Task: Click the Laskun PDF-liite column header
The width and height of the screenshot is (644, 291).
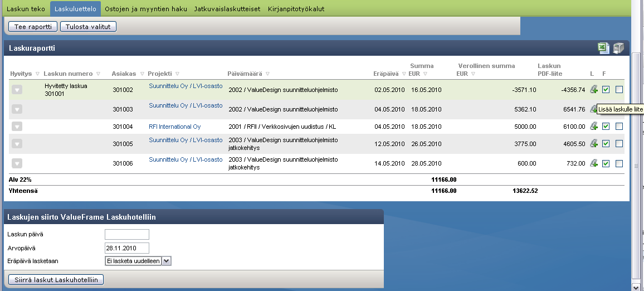Action: [550, 70]
